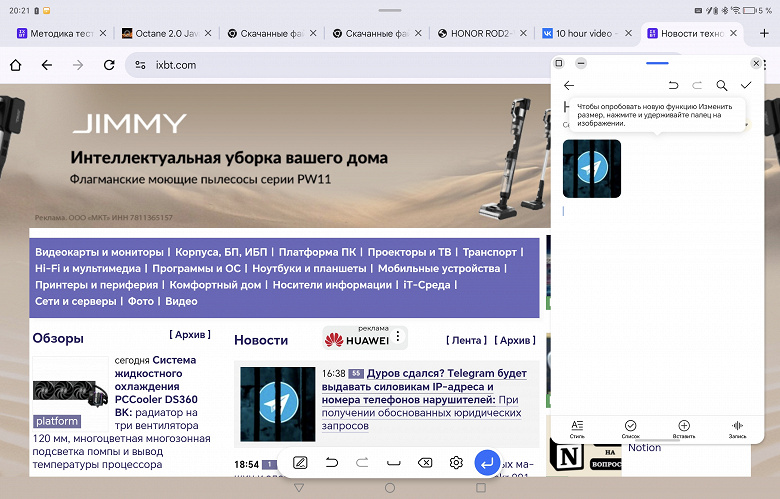Screen dimensions: 780x499
Task: Insert space from floating keyboard bar
Action: tap(393, 463)
